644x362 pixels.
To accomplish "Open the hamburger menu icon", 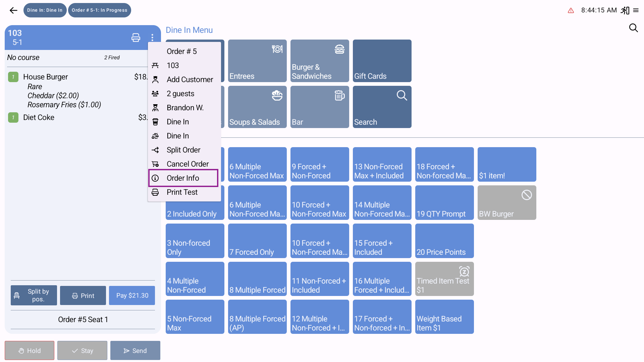I will pyautogui.click(x=636, y=10).
